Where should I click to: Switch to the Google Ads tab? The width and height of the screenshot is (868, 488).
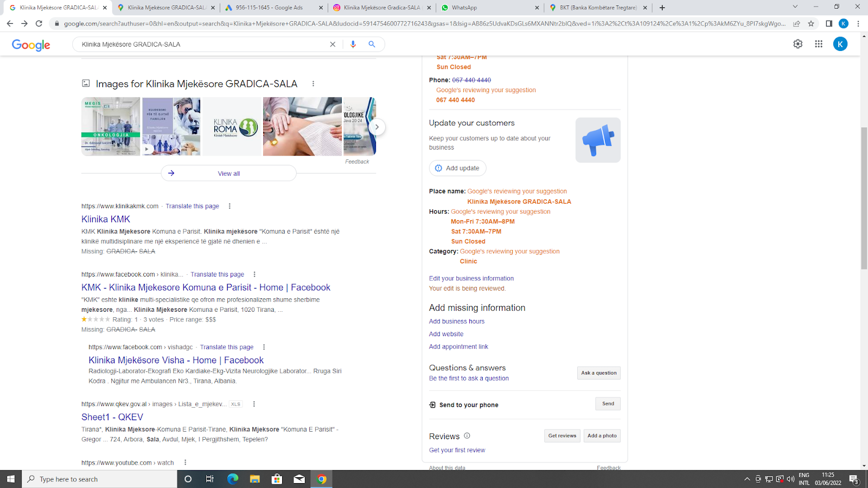(x=274, y=8)
